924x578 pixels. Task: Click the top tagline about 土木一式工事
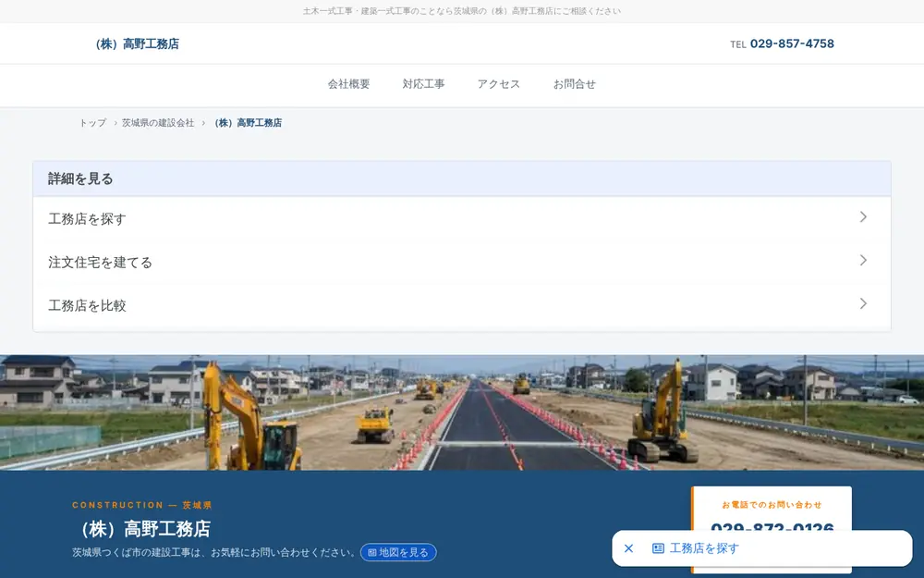tap(462, 11)
